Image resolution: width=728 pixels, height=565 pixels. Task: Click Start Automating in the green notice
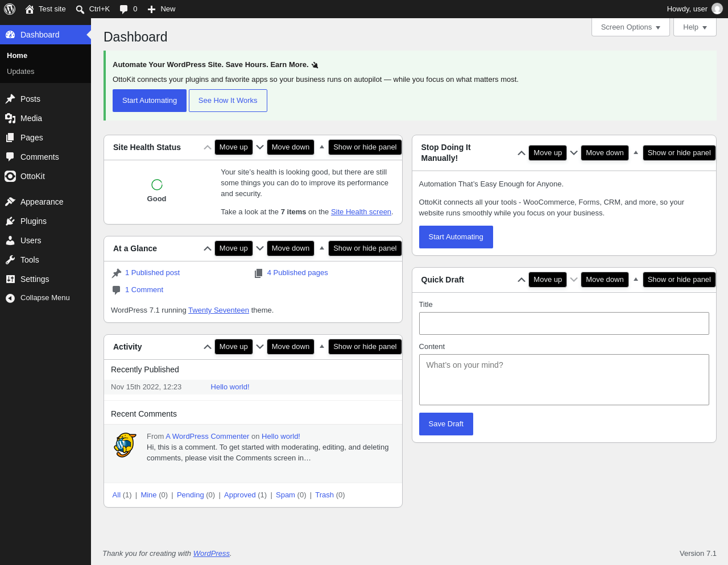click(x=150, y=101)
